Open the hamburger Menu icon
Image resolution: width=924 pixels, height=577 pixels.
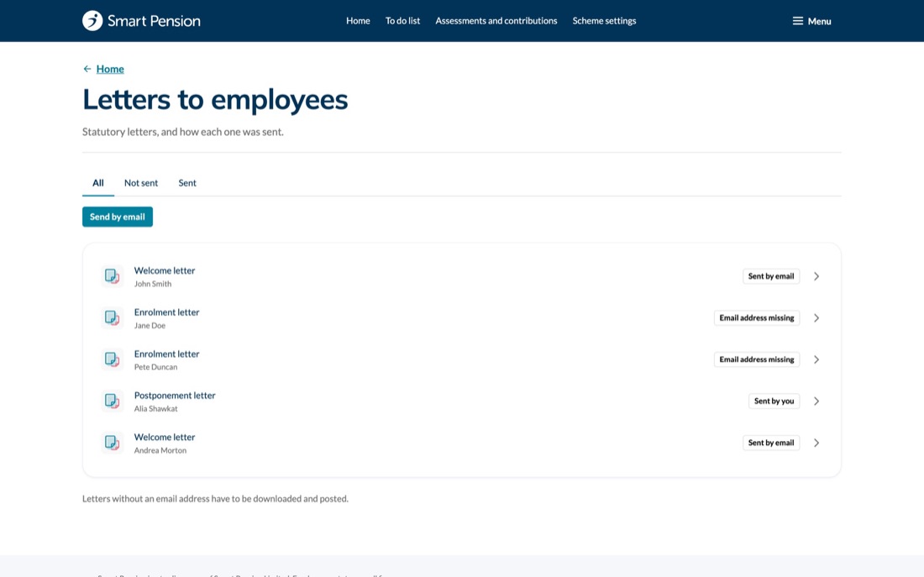797,21
